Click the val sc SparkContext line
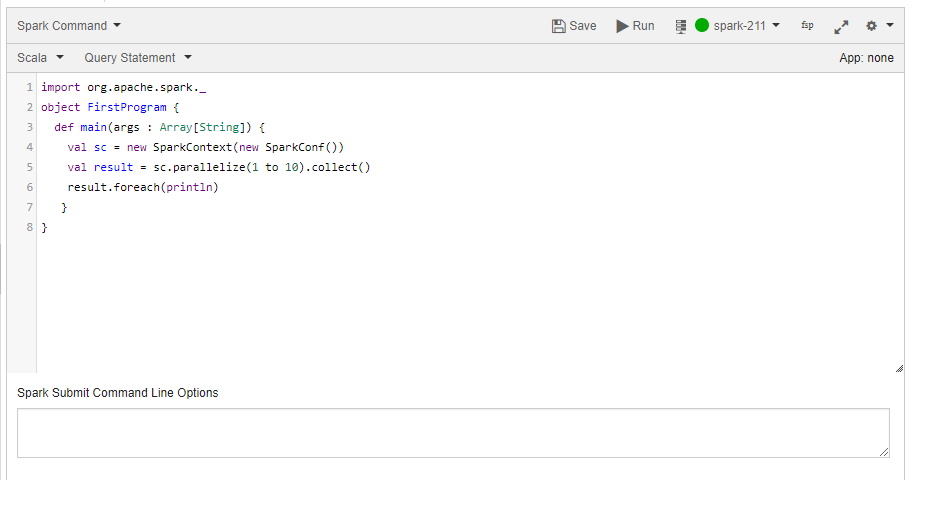936x510 pixels. (205, 148)
